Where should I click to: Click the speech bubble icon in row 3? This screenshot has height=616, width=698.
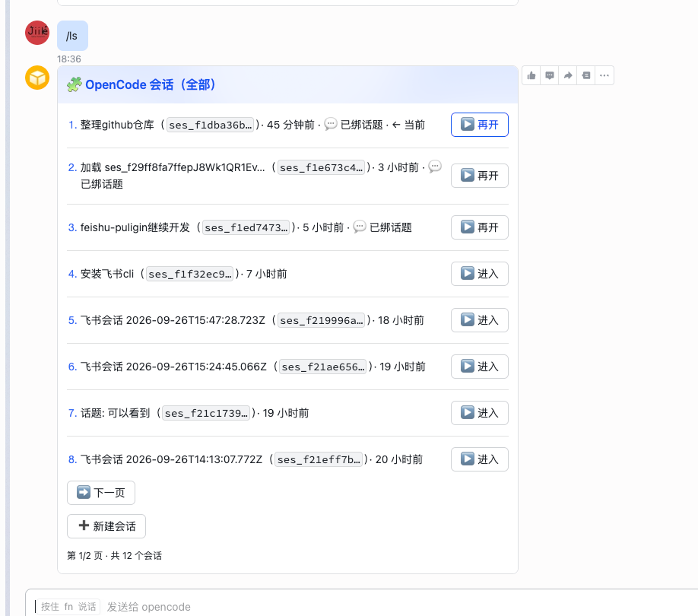tap(359, 227)
